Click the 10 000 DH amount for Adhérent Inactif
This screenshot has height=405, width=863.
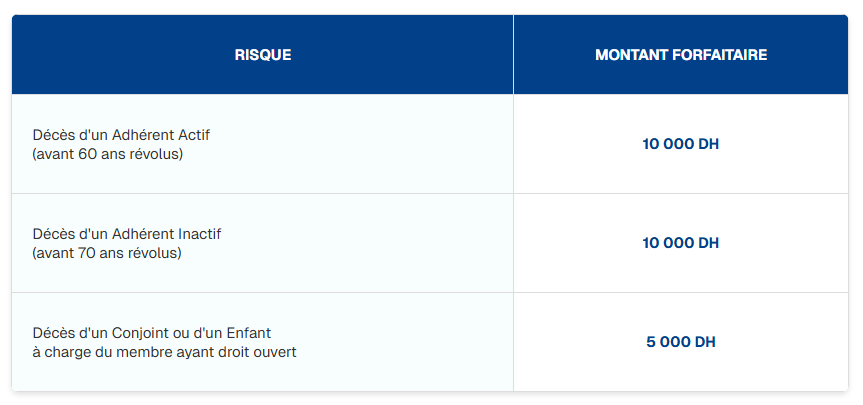(680, 243)
